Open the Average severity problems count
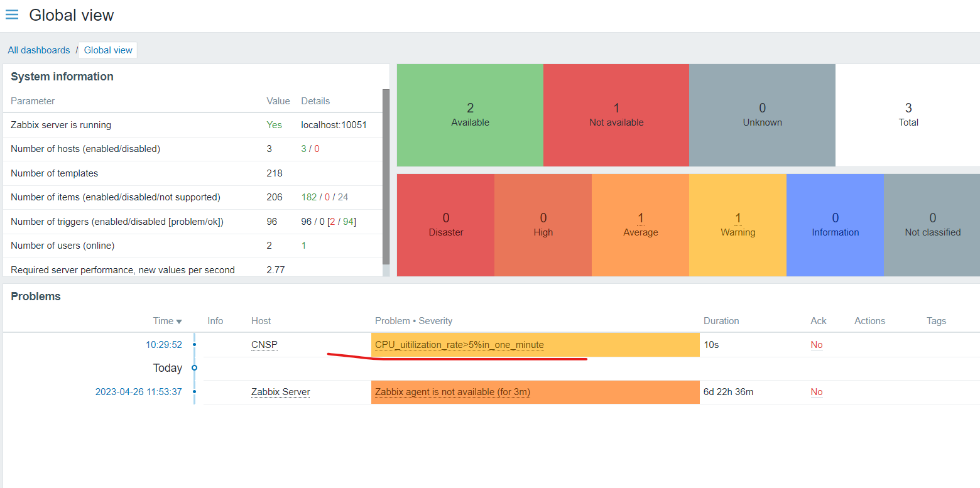Image resolution: width=980 pixels, height=488 pixels. tap(641, 218)
